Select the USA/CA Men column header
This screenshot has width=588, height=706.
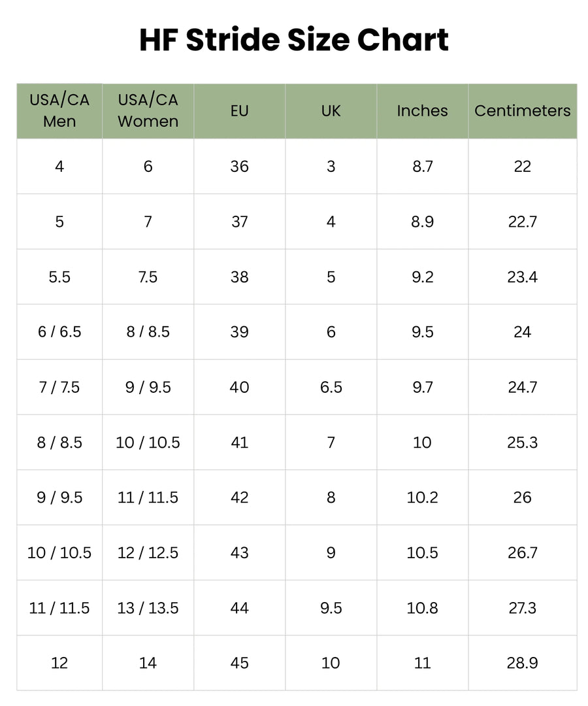(59, 110)
